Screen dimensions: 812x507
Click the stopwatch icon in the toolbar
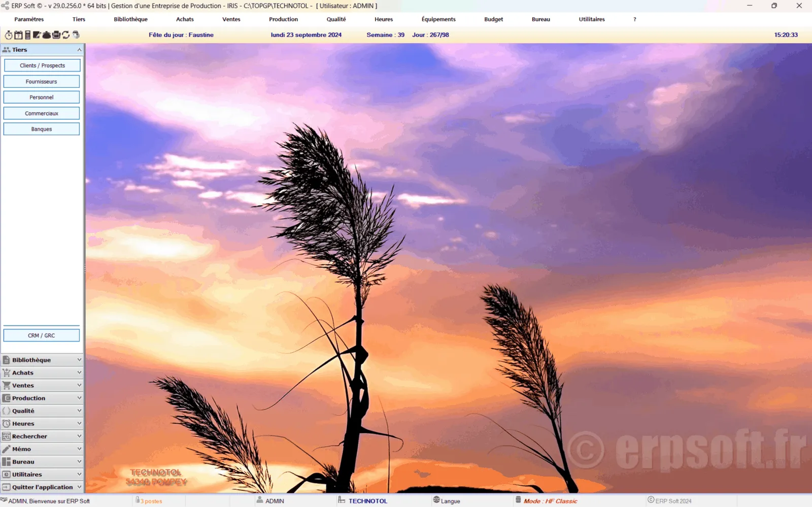pos(9,35)
